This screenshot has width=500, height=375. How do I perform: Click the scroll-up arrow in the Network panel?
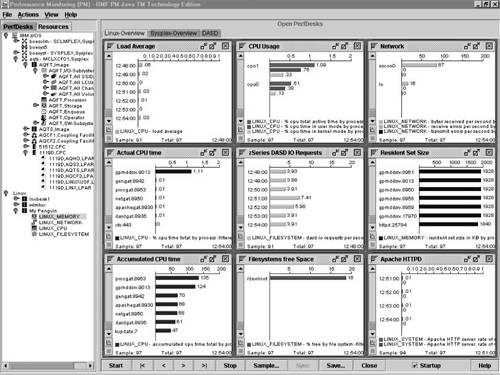(x=373, y=56)
